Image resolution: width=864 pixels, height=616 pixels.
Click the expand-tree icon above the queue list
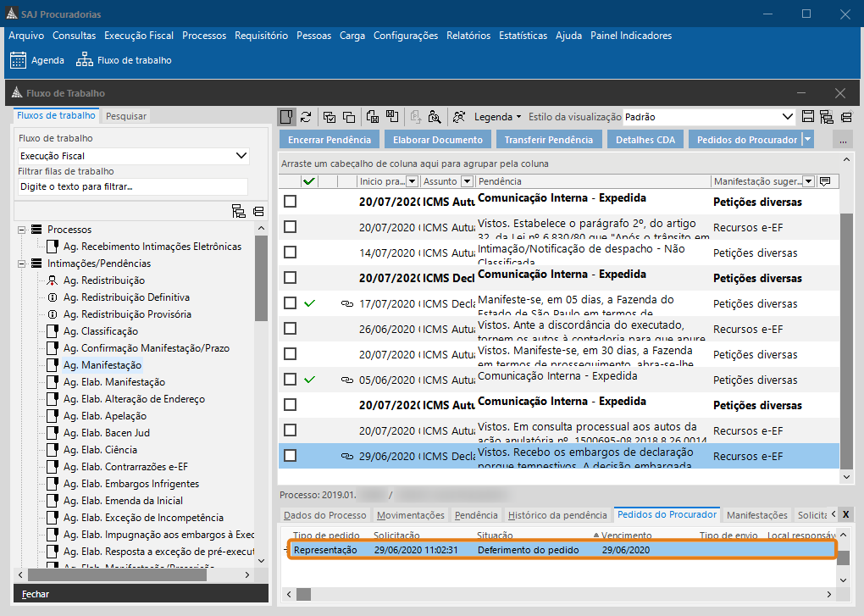click(x=237, y=211)
